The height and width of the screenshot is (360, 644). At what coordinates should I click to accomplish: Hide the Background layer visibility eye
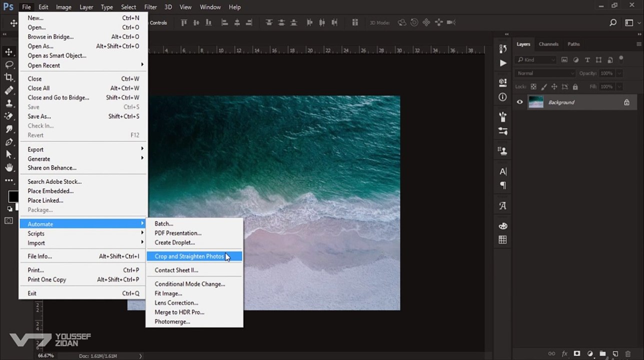coord(520,102)
